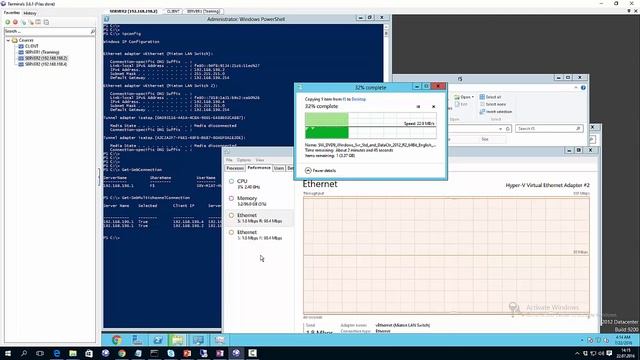Viewport: 640px width, 360px height.
Task: Select the CPU performance item
Action: (259, 184)
